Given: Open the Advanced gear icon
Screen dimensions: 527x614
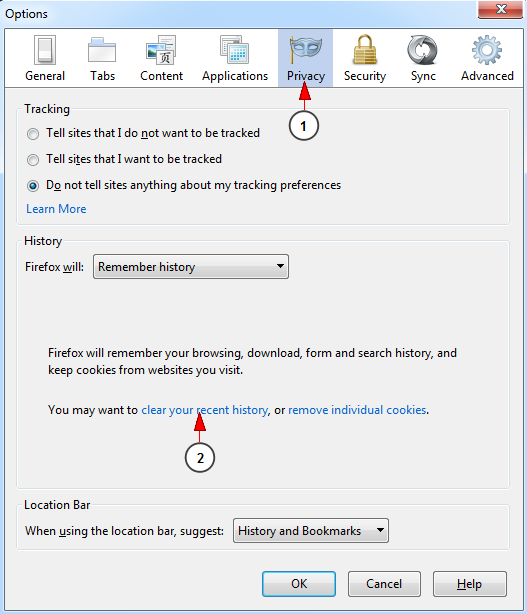Looking at the screenshot, I should point(487,50).
